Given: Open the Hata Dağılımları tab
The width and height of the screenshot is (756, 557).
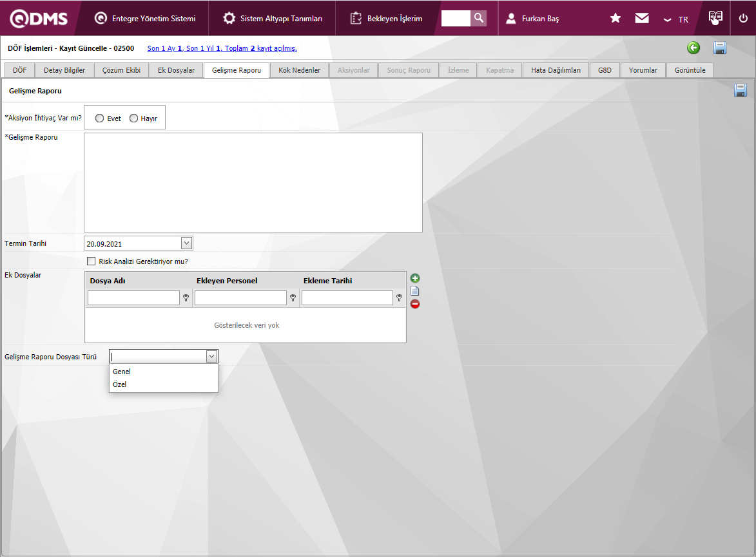Looking at the screenshot, I should [556, 70].
